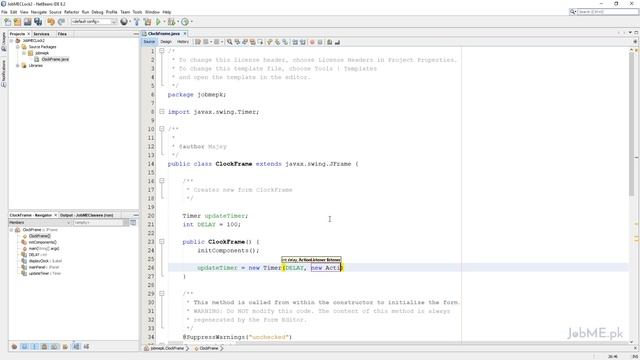The width and height of the screenshot is (640, 360).
Task: Close the ClockFrame.java editor tab
Action: pos(185,33)
